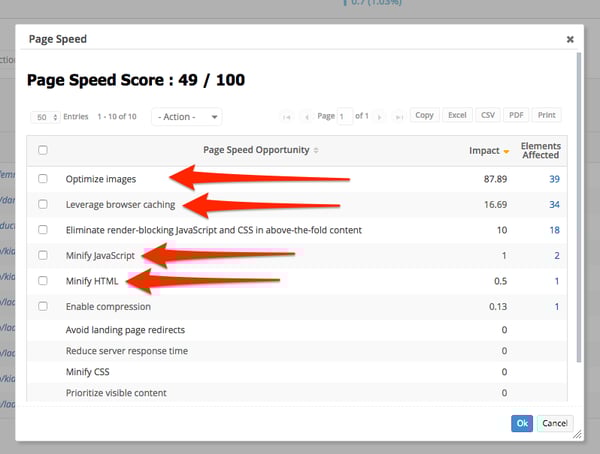Click the 0.13 impact value
This screenshot has width=600, height=454.
[x=498, y=307]
